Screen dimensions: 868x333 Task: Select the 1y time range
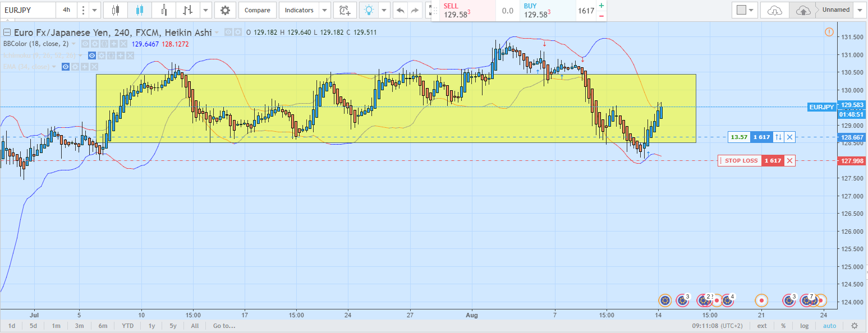coord(151,326)
